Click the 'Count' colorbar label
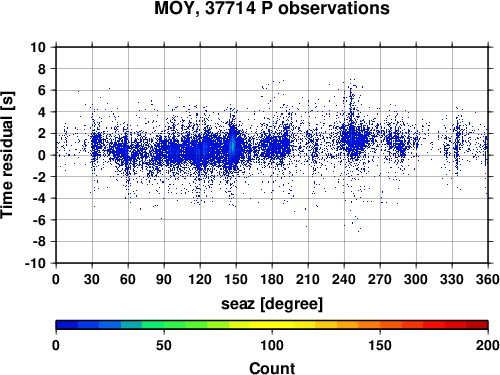 coord(272,368)
